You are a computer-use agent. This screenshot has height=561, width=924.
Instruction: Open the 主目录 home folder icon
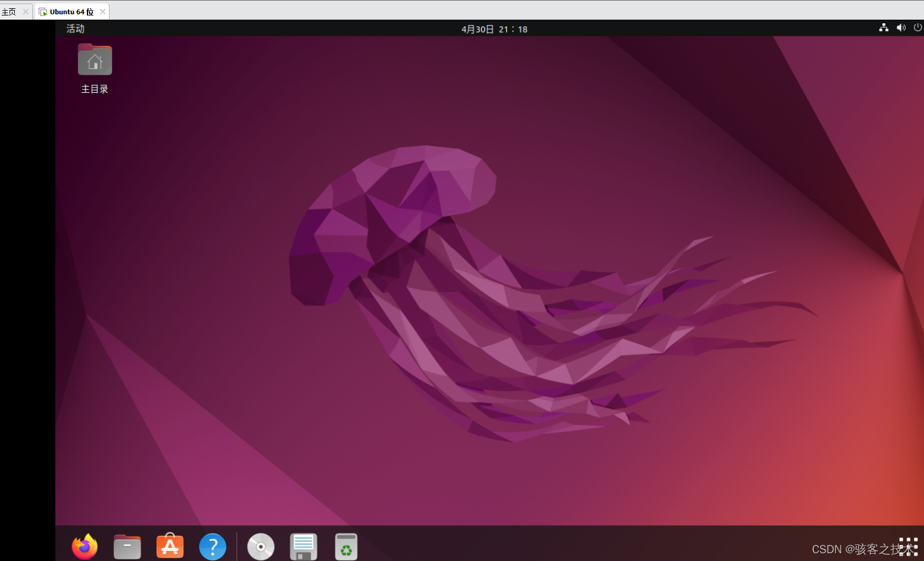pos(95,59)
